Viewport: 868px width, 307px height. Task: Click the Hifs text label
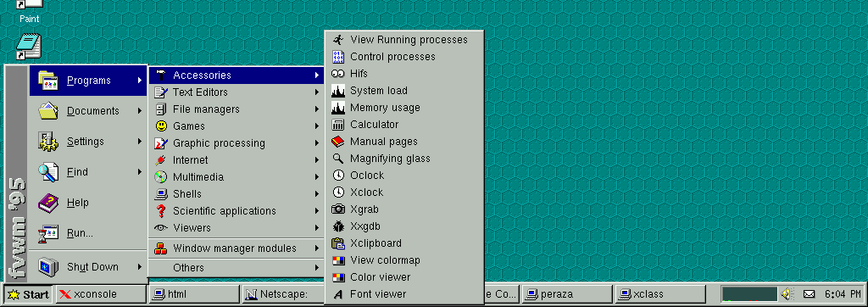359,74
